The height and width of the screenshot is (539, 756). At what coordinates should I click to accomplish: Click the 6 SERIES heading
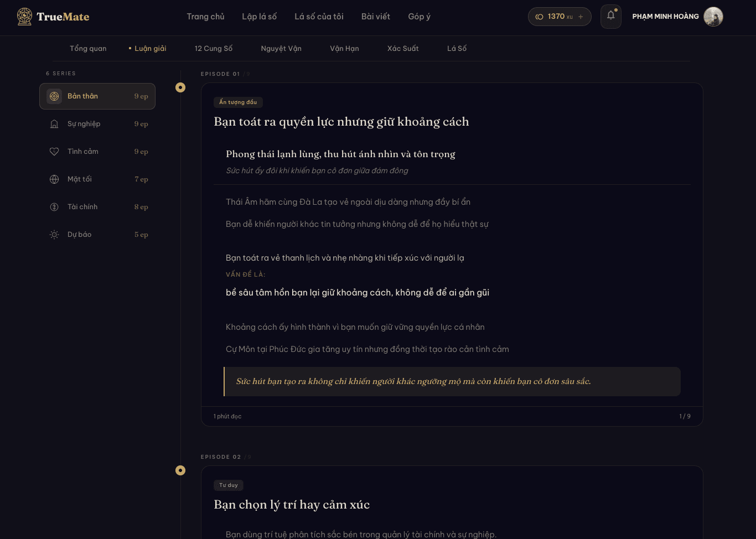pos(61,74)
